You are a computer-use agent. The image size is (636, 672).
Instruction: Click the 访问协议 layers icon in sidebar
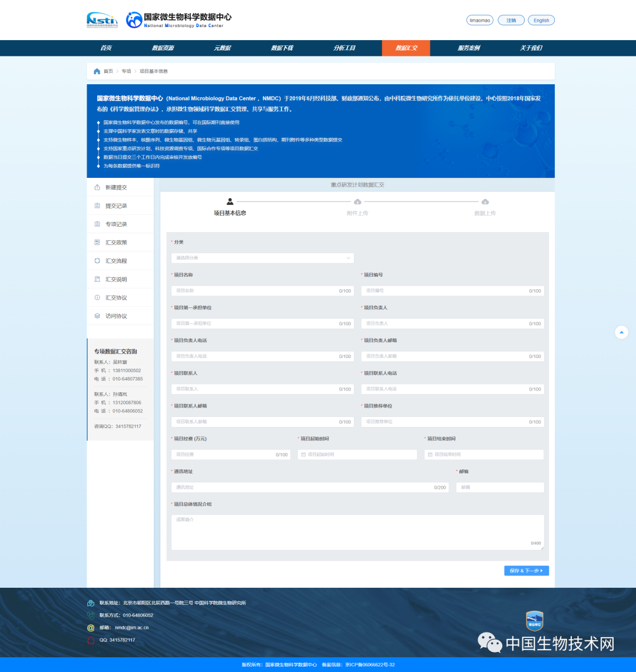[97, 316]
